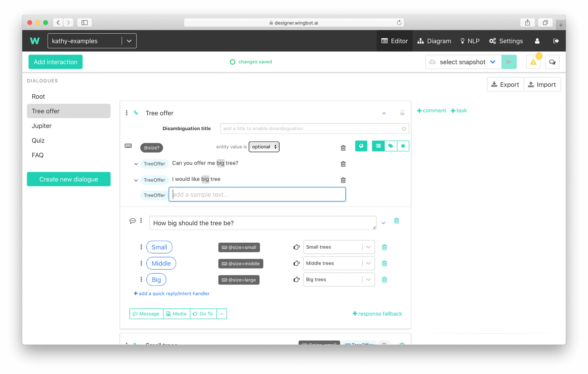Switch entity display to tag view

[391, 146]
